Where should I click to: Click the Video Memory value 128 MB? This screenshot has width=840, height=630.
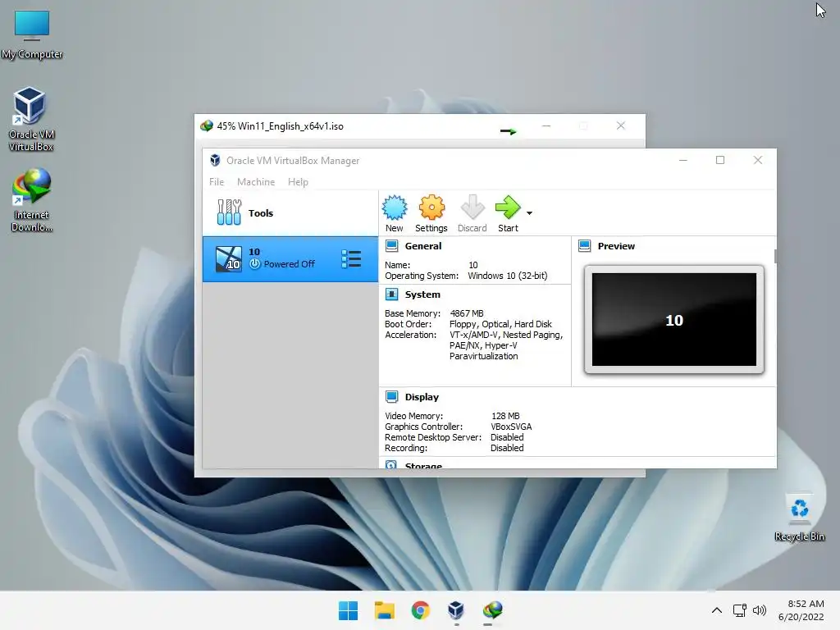(x=505, y=416)
